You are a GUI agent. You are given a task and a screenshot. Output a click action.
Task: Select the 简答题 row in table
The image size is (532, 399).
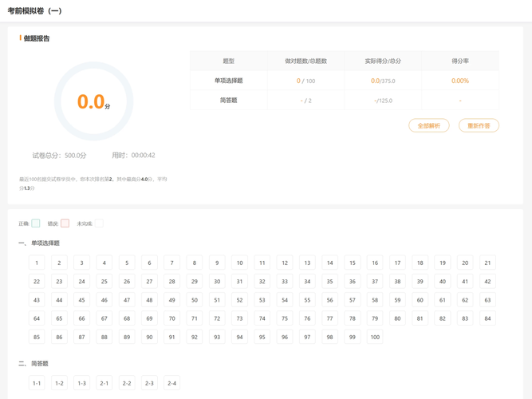[x=229, y=101]
